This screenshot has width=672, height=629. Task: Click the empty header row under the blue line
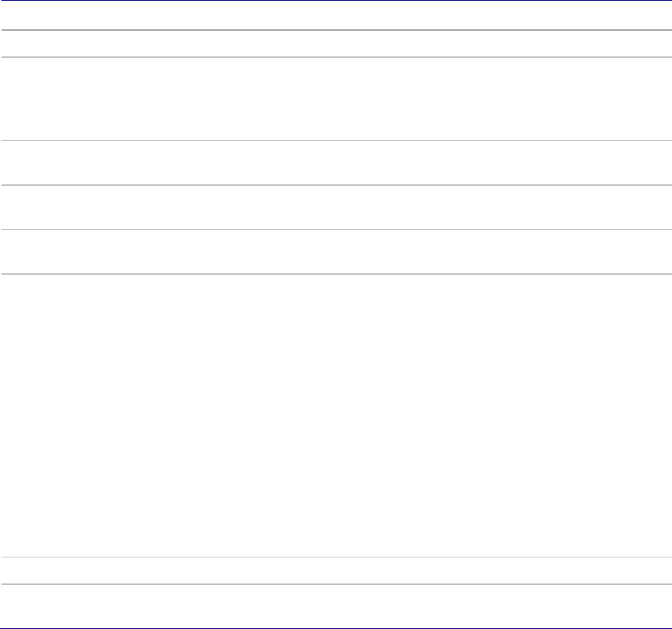(x=336, y=15)
